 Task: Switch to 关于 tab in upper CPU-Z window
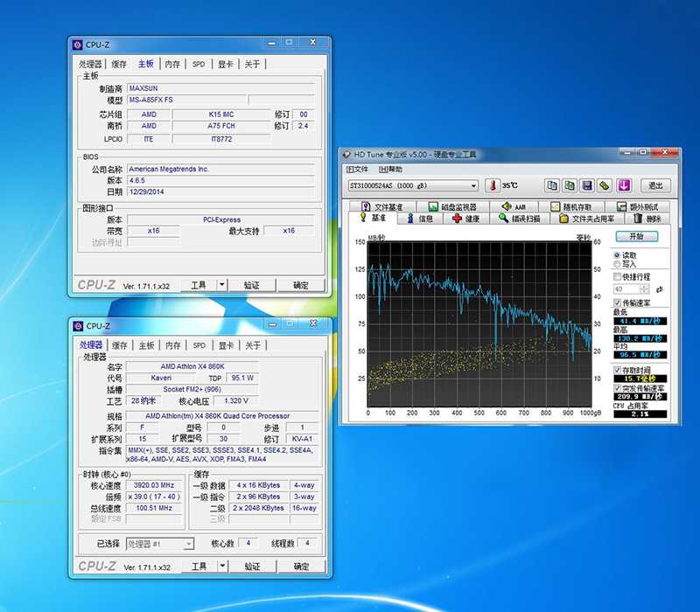252,64
